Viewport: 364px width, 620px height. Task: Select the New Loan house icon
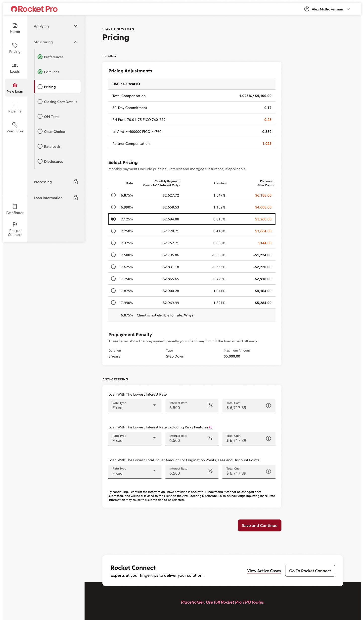(15, 85)
